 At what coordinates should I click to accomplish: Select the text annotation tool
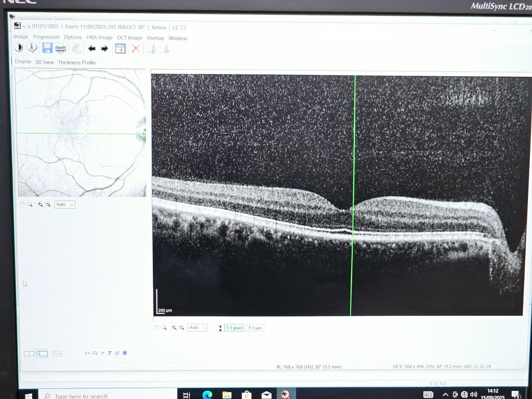[x=109, y=353]
